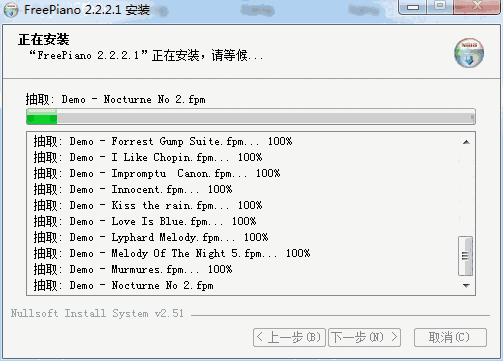Click the '正在安装，请等候' subtitle text

point(147,55)
